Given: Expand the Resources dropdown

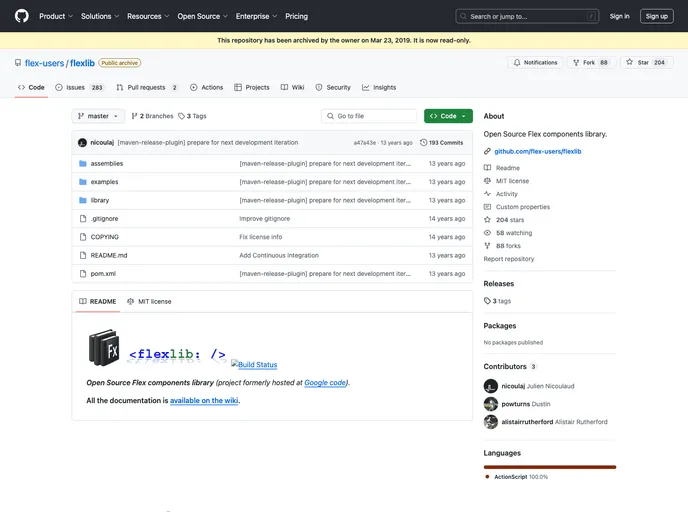Looking at the screenshot, I should click(x=148, y=16).
